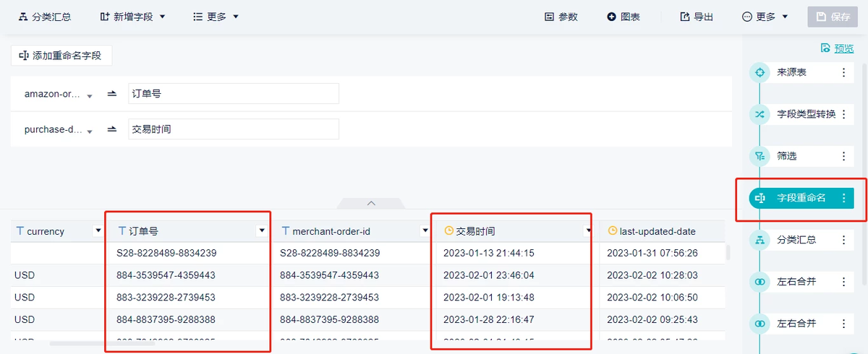Open the 参数 settings

click(x=561, y=17)
